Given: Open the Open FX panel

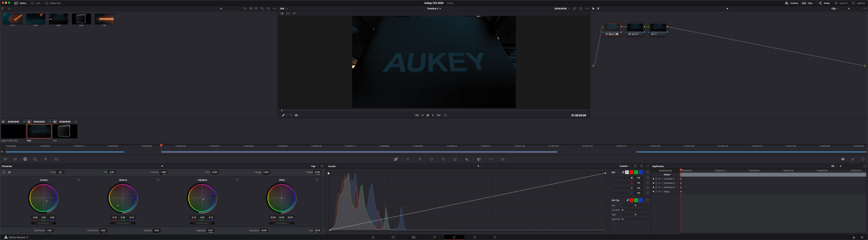Looking at the screenshot, I should (x=841, y=3).
